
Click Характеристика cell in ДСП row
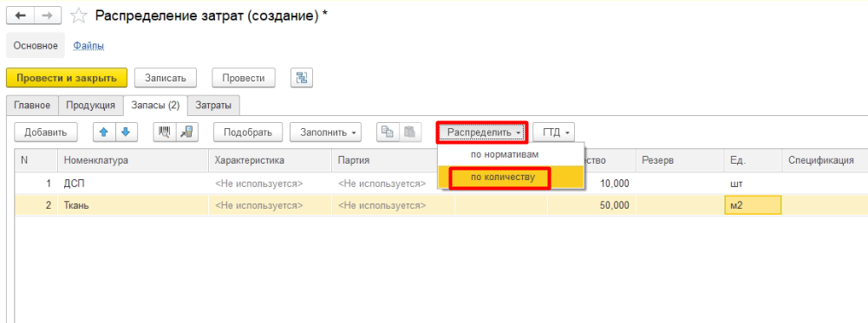(x=271, y=183)
